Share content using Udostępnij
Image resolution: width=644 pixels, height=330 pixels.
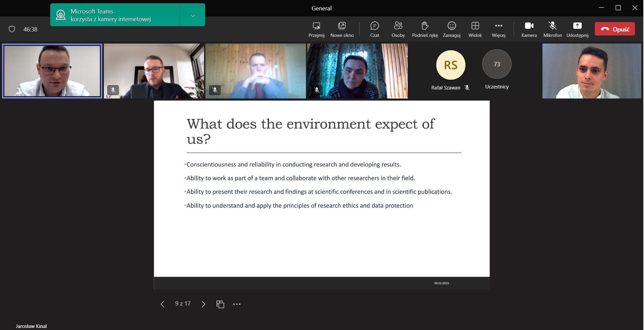[577, 29]
